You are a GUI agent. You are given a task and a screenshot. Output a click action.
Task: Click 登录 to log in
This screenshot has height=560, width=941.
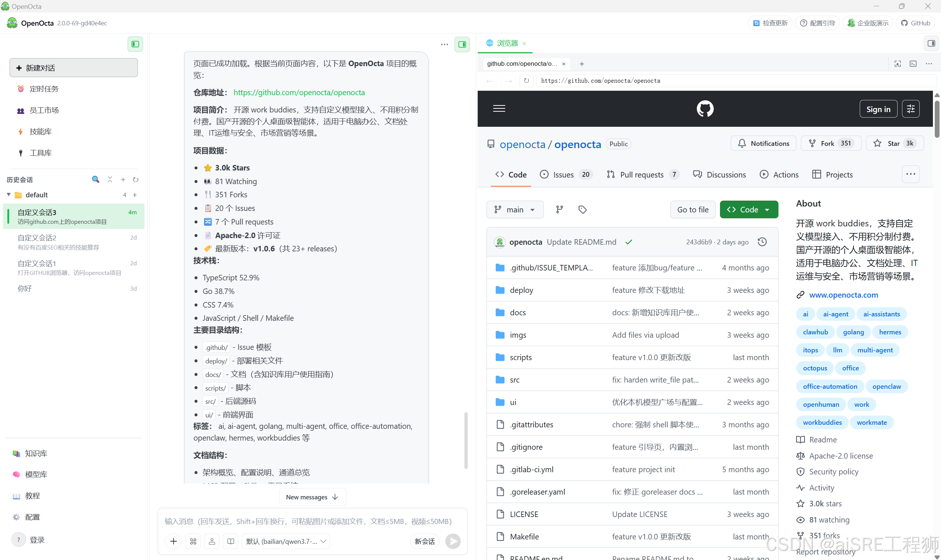pyautogui.click(x=37, y=540)
